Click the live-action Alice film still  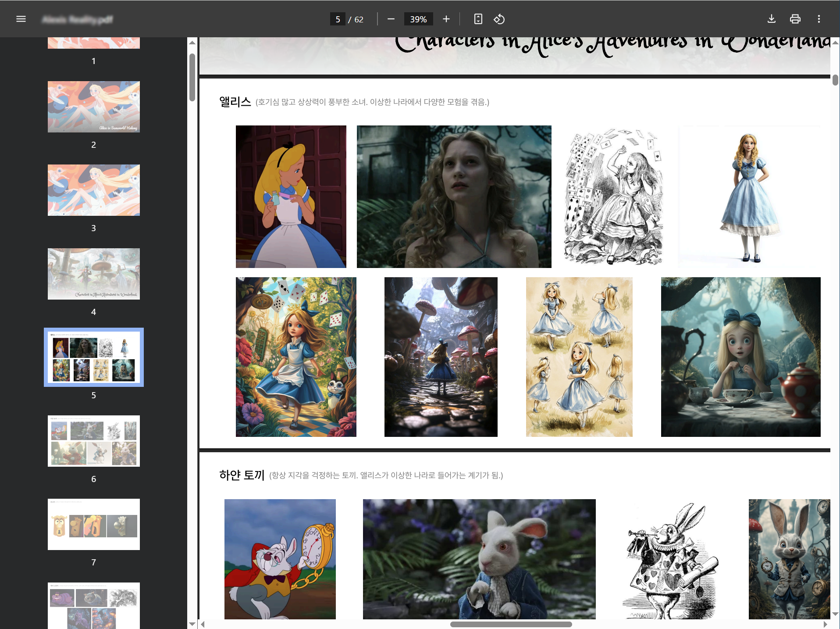pos(454,197)
